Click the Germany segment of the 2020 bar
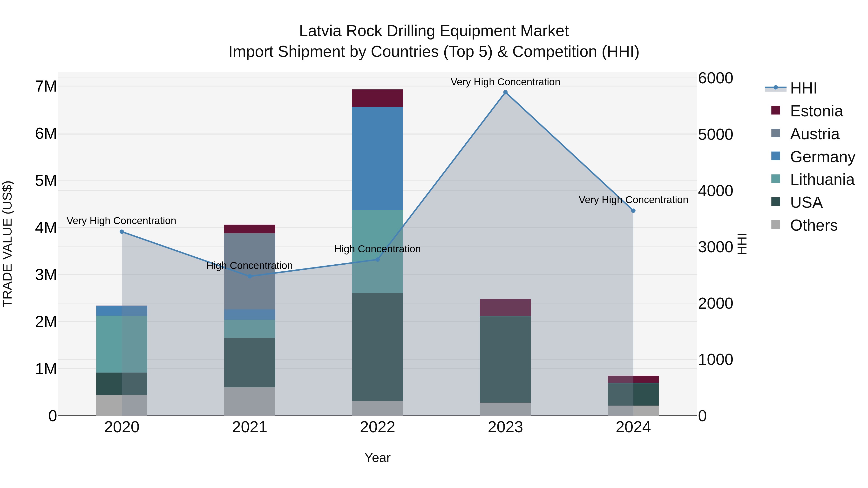The image size is (868, 488). (x=122, y=311)
